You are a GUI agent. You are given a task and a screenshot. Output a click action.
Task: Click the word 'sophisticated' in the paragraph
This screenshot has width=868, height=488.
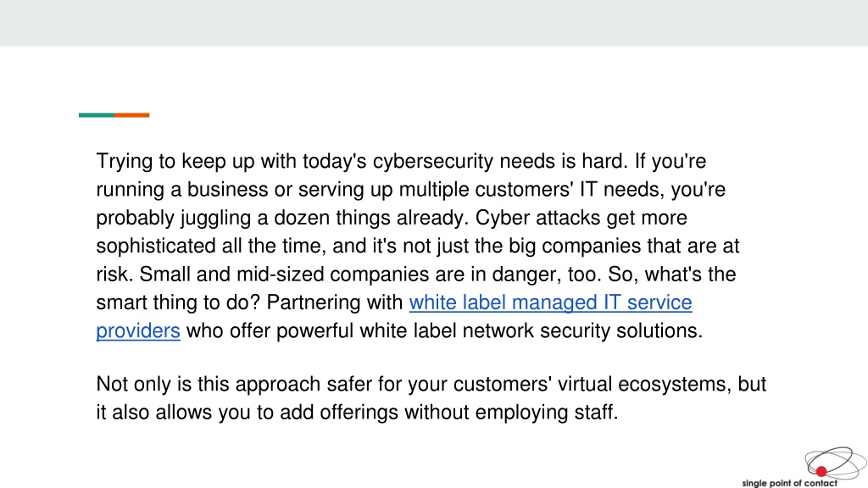pyautogui.click(x=156, y=247)
